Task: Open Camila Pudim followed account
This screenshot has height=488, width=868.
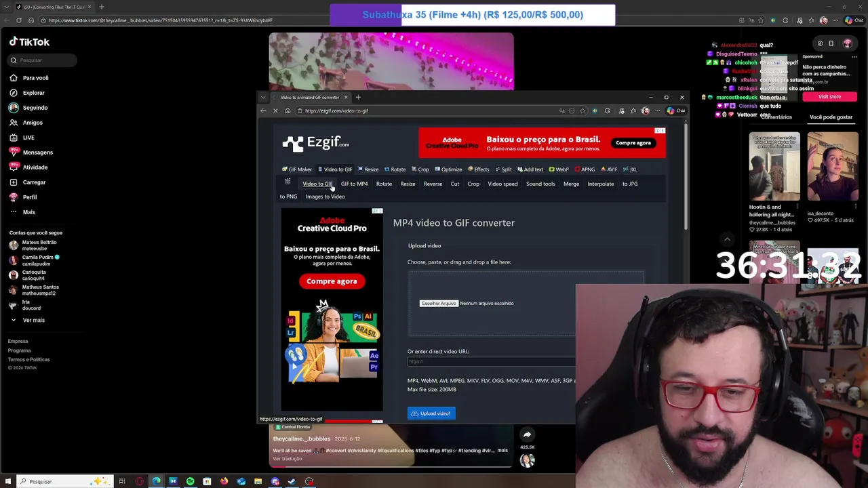Action: (x=34, y=260)
